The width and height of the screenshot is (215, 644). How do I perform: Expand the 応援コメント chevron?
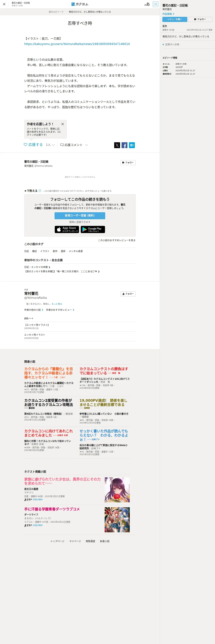coord(87,145)
